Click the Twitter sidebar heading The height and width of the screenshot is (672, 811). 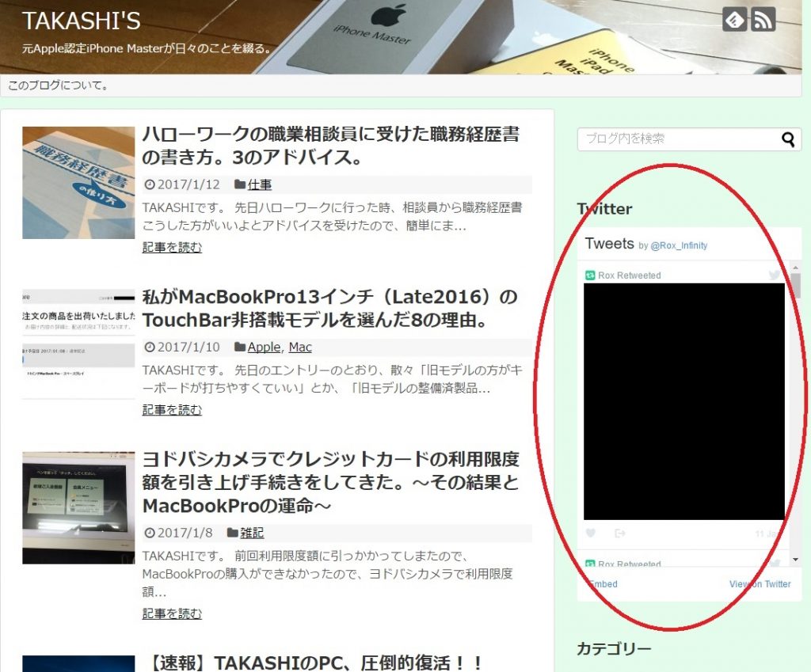(604, 209)
